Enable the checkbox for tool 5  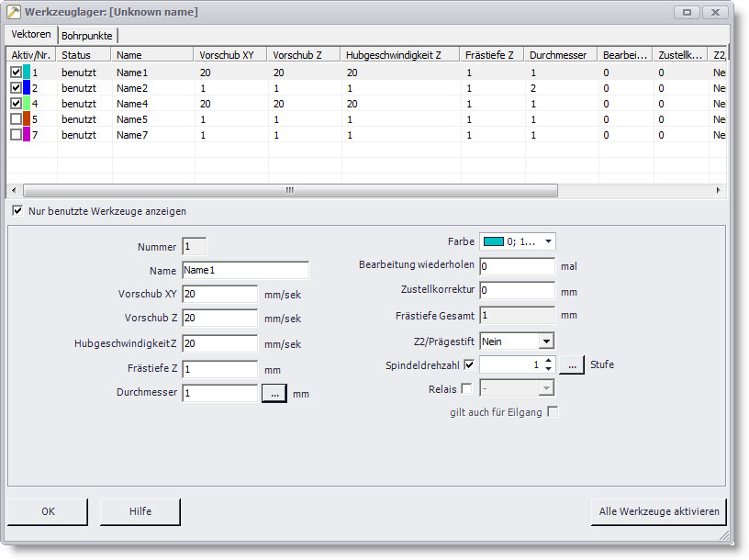click(17, 119)
